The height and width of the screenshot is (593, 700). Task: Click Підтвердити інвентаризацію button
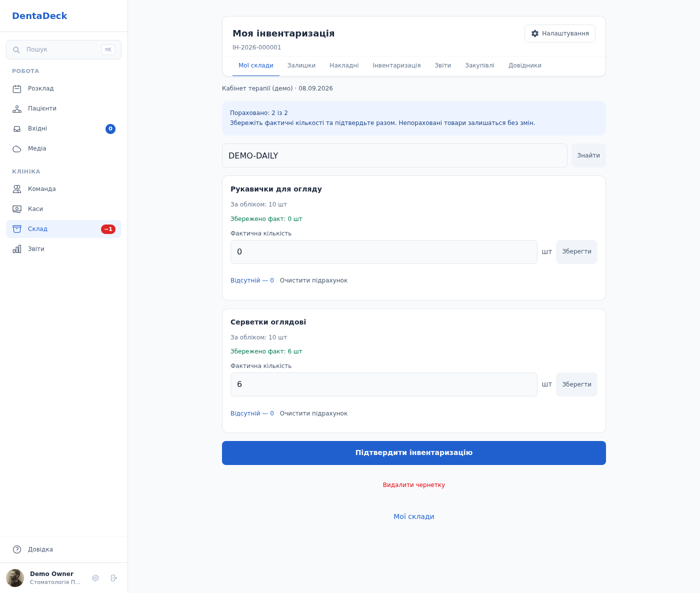pyautogui.click(x=414, y=453)
